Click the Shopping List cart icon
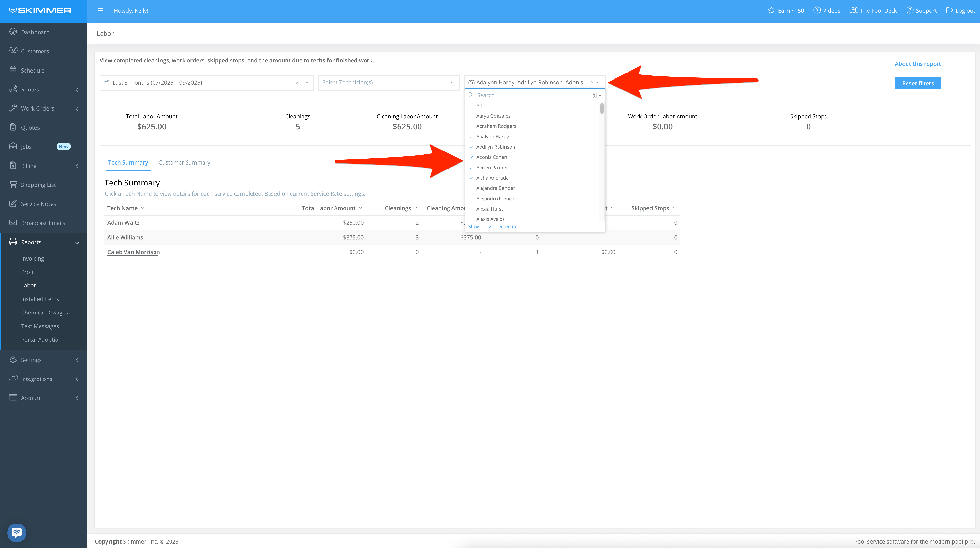The width and height of the screenshot is (980, 548). (x=13, y=185)
